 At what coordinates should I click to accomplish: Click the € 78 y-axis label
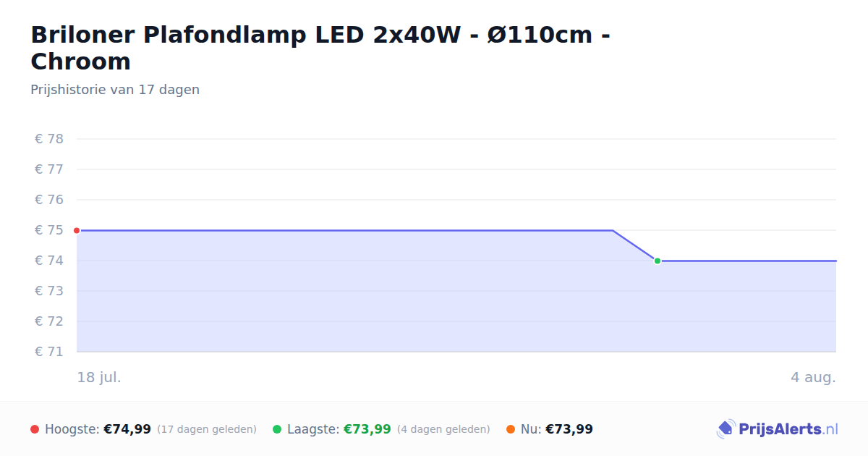pyautogui.click(x=49, y=139)
